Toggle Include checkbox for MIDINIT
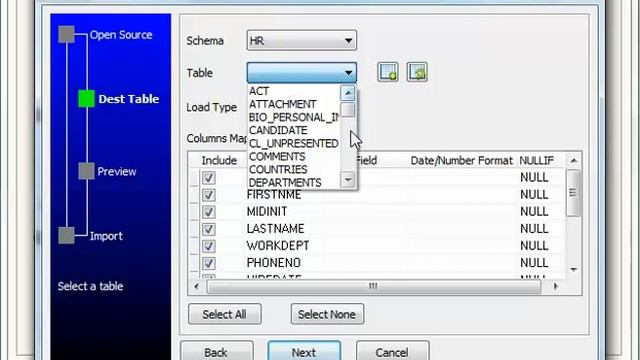640x360 pixels. [x=209, y=212]
